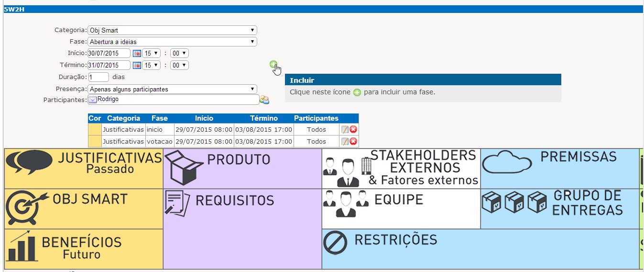Screen dimensions: 644x272
Task: Delete the Justificativas inicio phase row
Action: pyautogui.click(x=353, y=129)
